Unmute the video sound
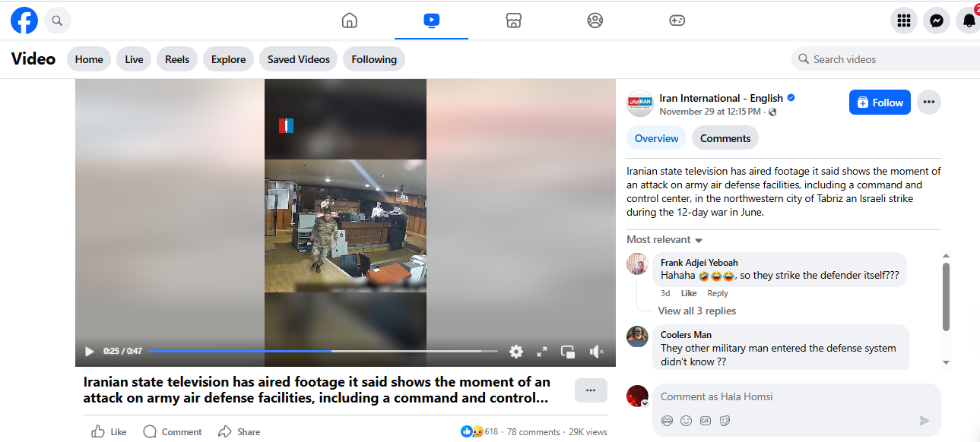This screenshot has height=442, width=980. point(597,352)
